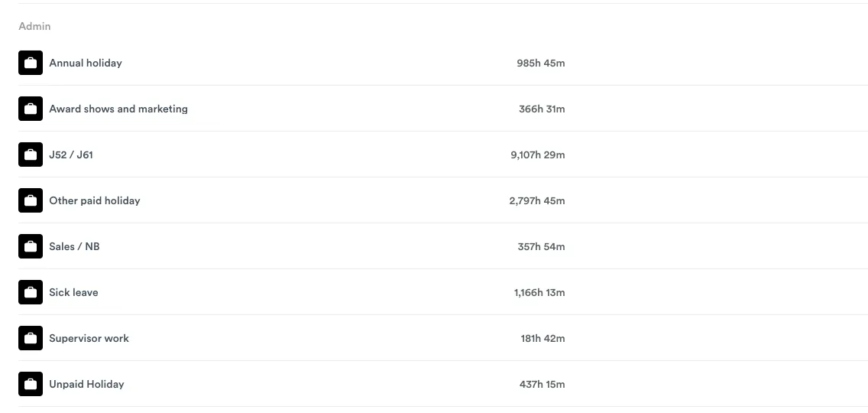Click the Sales / NB briefcase icon
Viewport: 868px width, 413px height.
point(31,246)
